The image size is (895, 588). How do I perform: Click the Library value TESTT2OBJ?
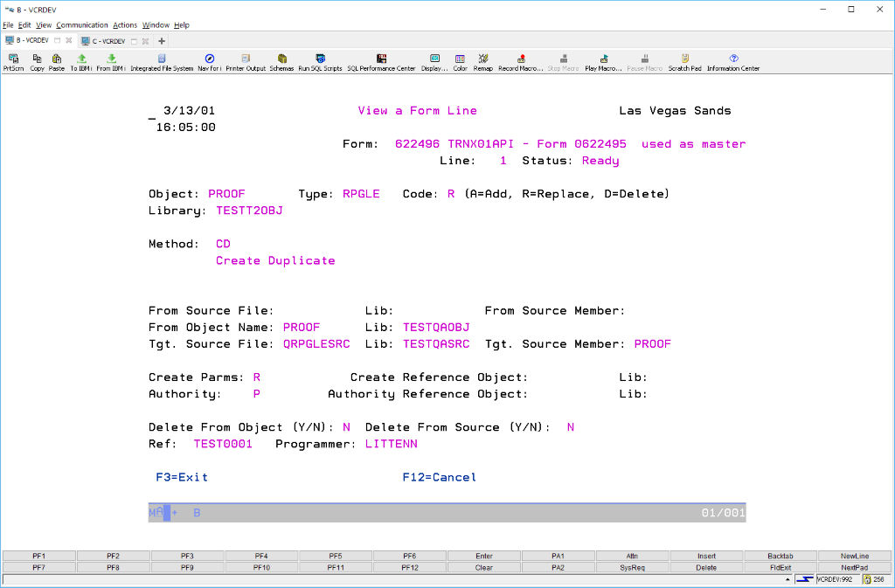pos(249,211)
